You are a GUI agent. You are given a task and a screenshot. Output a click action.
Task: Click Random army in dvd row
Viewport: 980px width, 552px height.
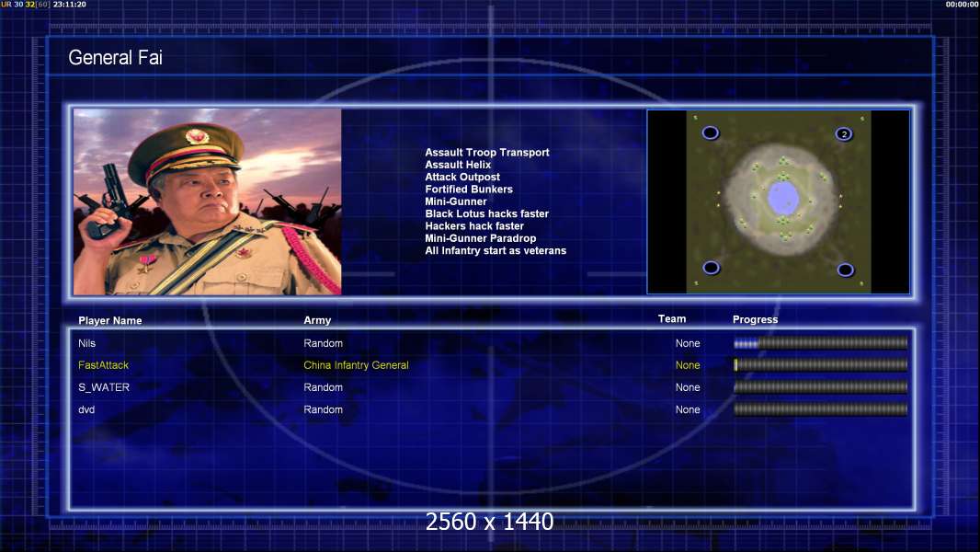[x=323, y=409]
